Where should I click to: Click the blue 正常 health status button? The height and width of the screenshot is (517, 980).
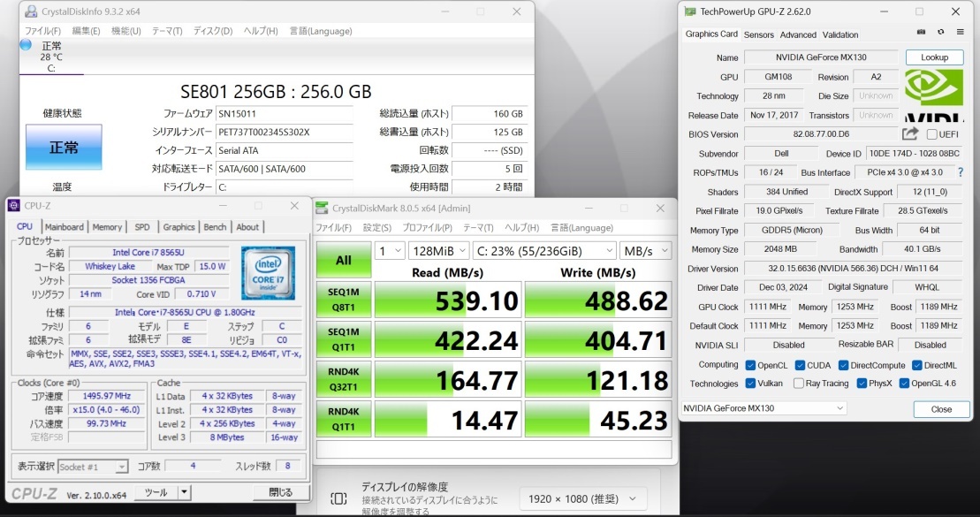(x=64, y=148)
